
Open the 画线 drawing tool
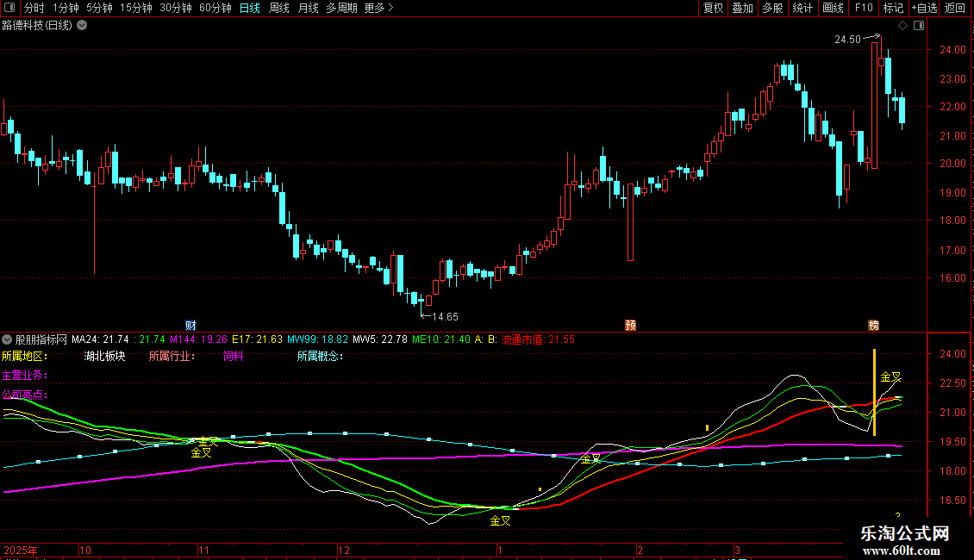[833, 8]
